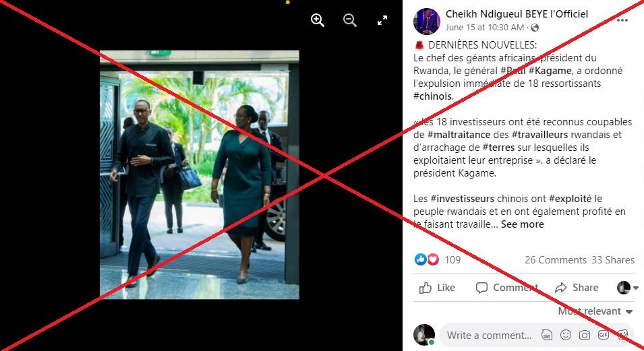Insert a GIF into the comment
This screenshot has height=351, width=644.
pos(604,335)
